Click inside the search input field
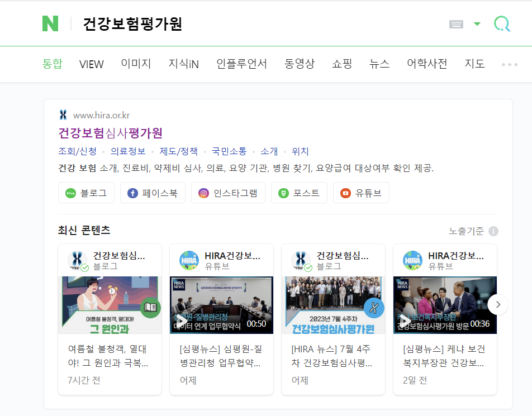 tap(251, 23)
